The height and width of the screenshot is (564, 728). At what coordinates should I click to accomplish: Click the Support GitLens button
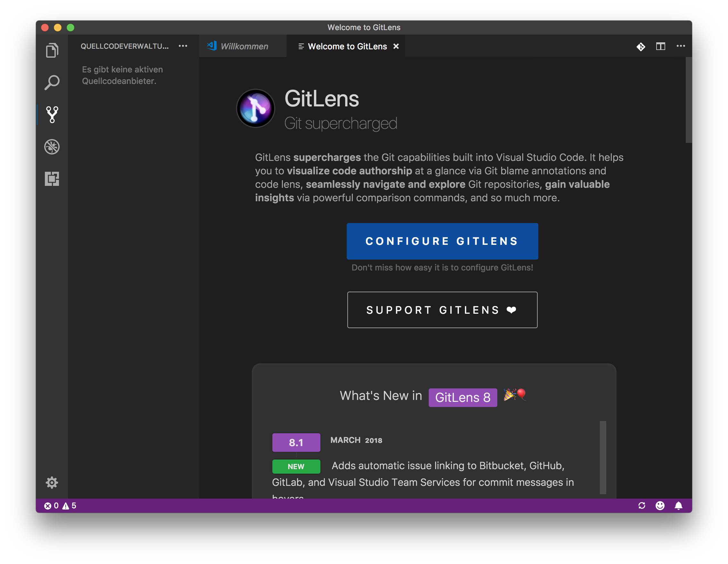tap(442, 310)
